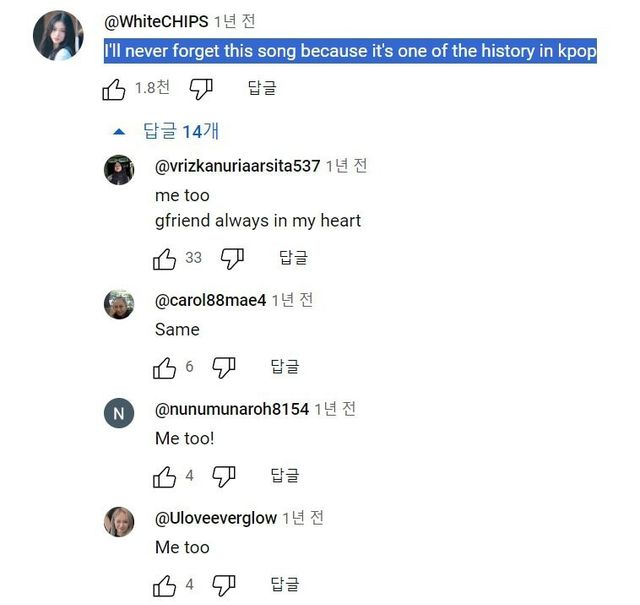
Task: Like vrizkanuriaarsita537's reply
Action: tap(165, 259)
